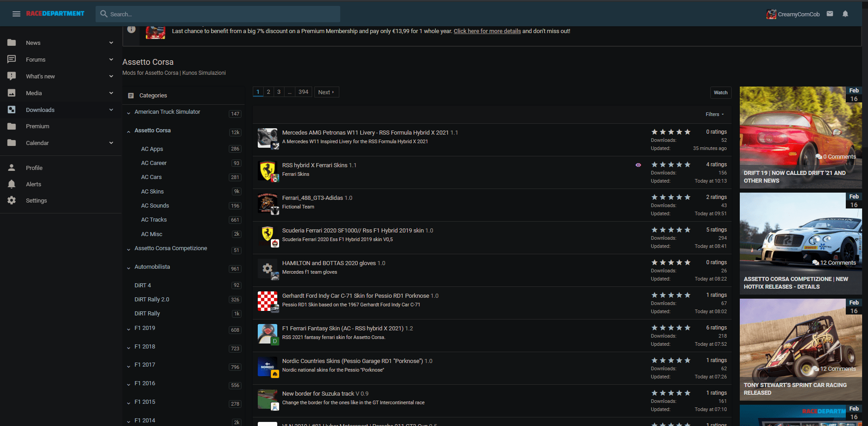Click New border for Suzuka track icon
This screenshot has height=426, width=868.
tap(268, 399)
